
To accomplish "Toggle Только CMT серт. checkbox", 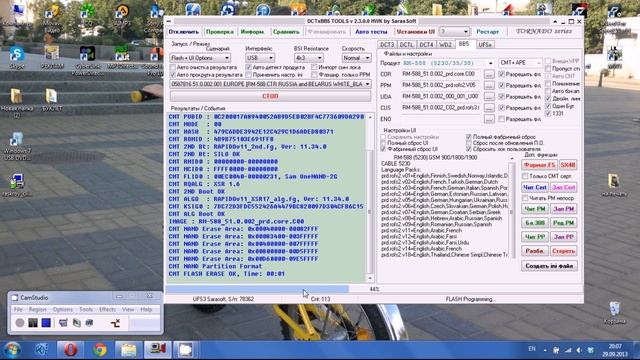I will 525,176.
